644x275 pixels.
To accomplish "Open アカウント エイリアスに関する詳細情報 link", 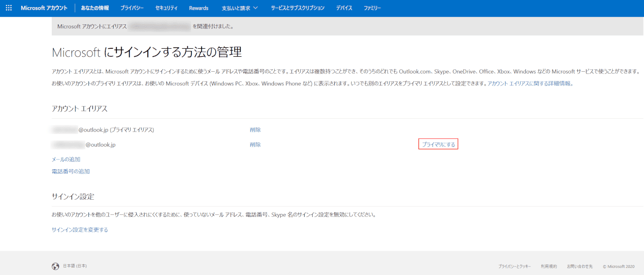I will pyautogui.click(x=529, y=83).
